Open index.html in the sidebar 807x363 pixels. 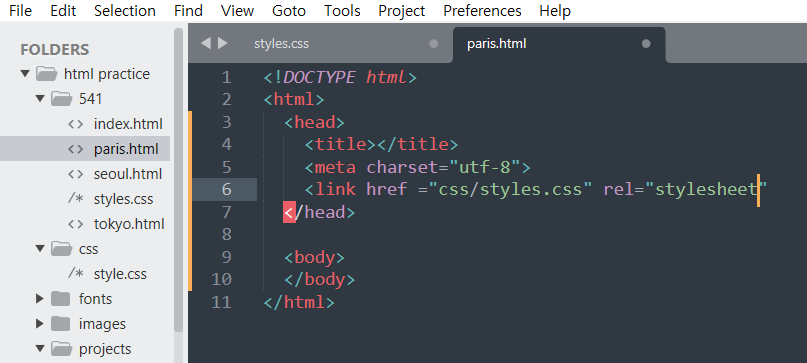click(x=128, y=124)
